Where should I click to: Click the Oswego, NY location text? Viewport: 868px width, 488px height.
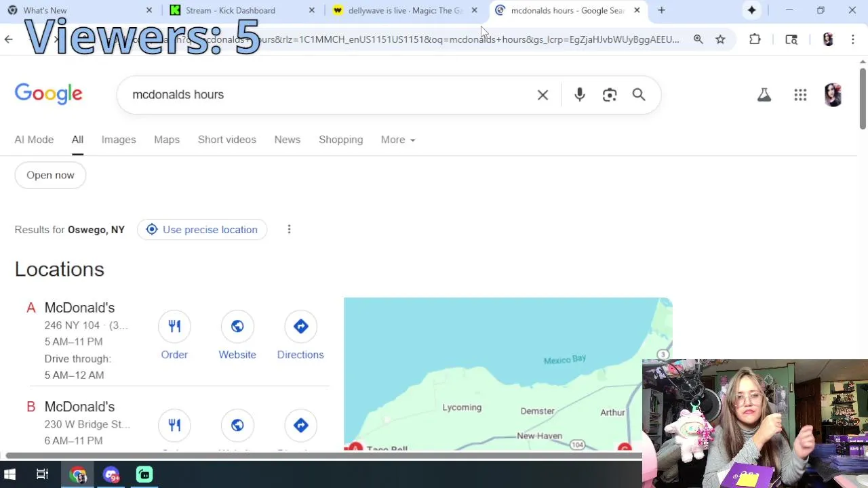[96, 230]
